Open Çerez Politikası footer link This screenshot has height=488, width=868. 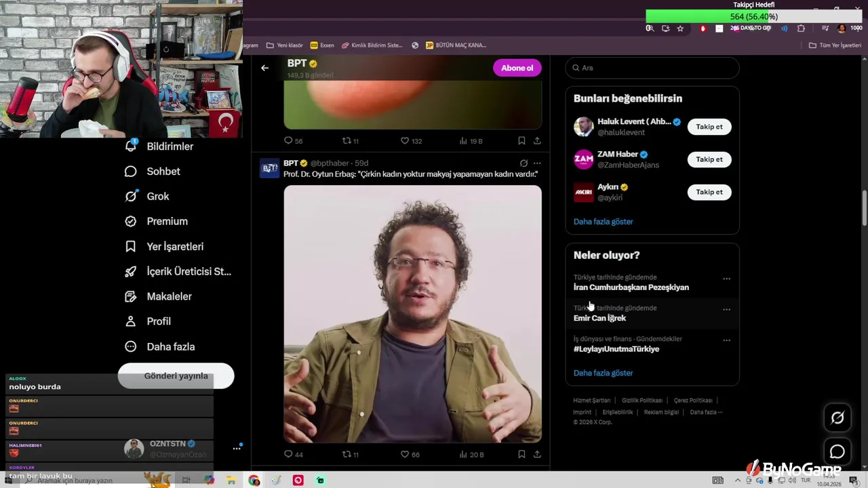[x=693, y=401]
